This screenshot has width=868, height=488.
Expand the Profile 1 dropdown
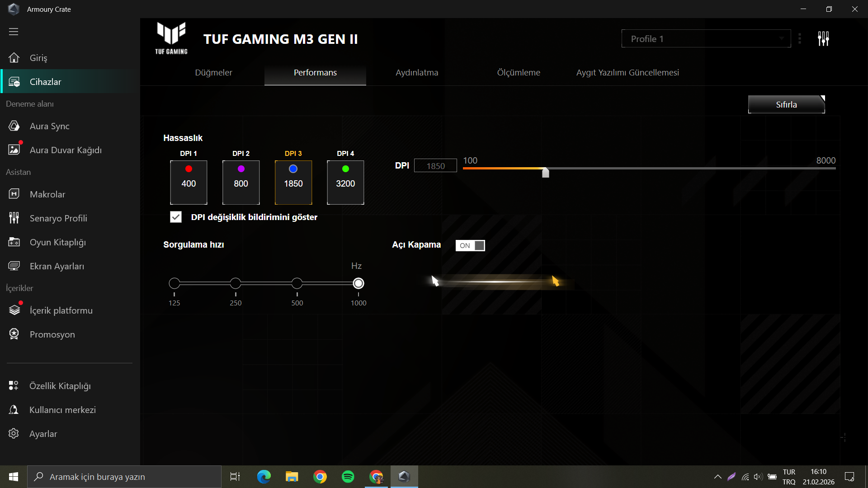(706, 39)
